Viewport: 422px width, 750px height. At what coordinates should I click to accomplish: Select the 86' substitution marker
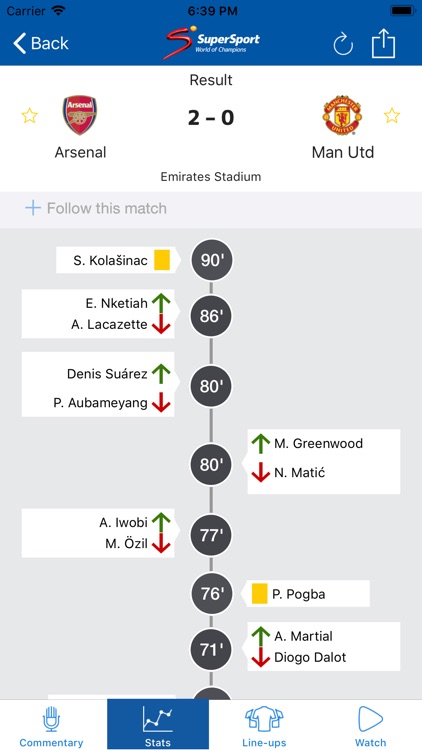[x=211, y=316]
